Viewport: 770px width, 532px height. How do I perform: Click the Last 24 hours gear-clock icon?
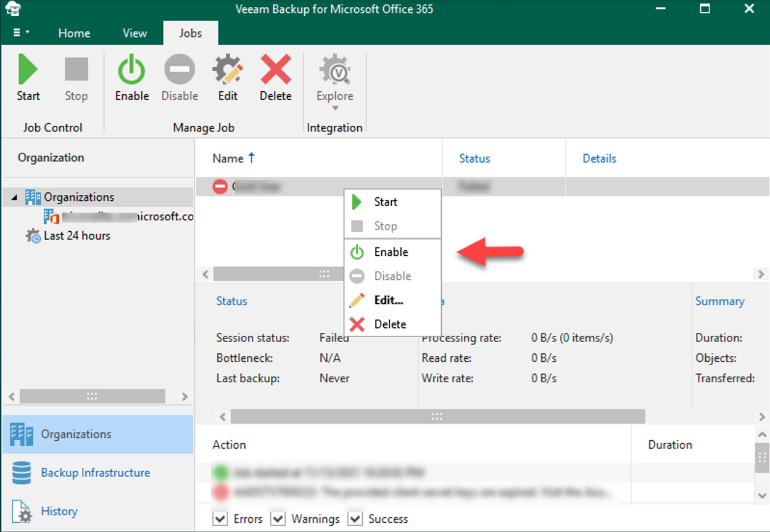(x=33, y=235)
